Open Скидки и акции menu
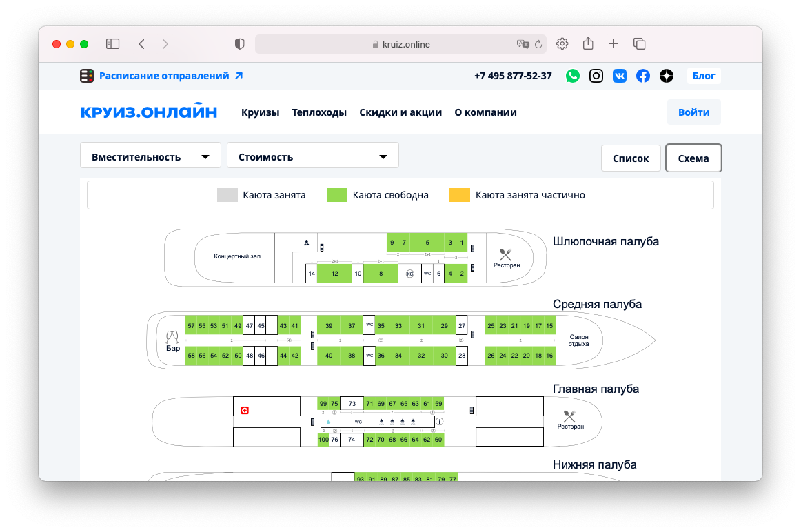The height and width of the screenshot is (532, 801). (400, 112)
